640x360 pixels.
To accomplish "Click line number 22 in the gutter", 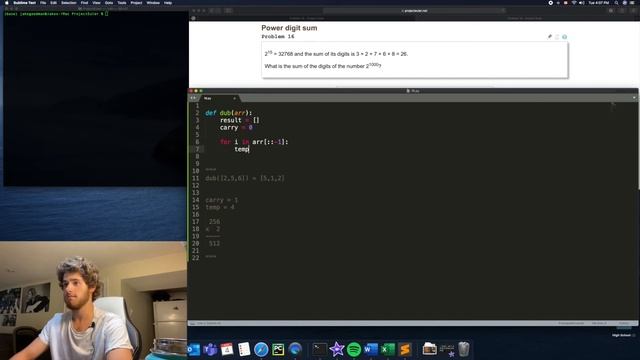I will coord(196,258).
